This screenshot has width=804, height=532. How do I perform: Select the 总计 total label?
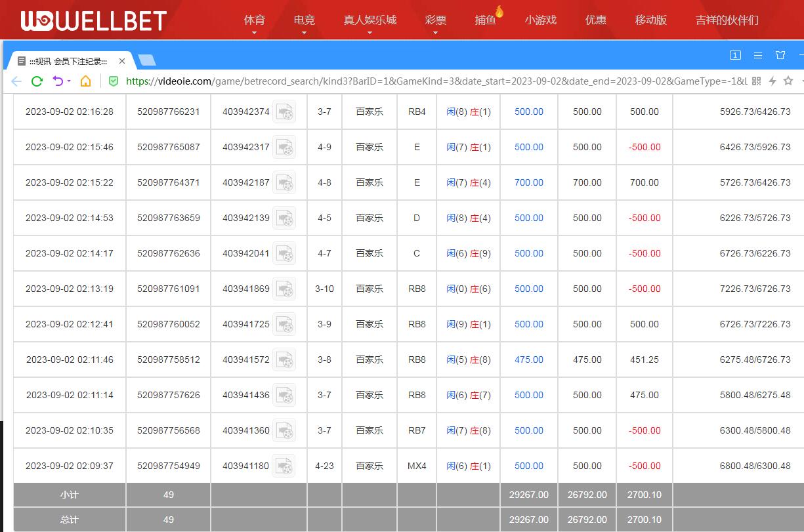[70, 520]
